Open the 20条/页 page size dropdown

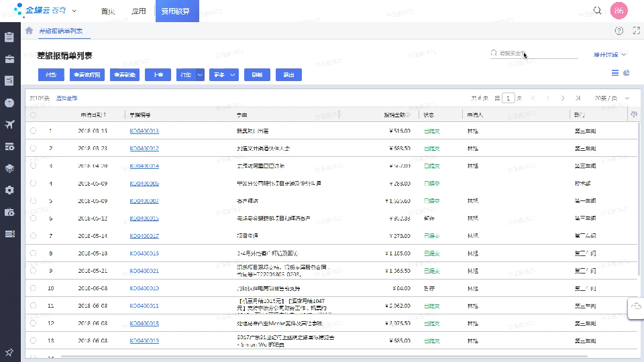pos(612,98)
